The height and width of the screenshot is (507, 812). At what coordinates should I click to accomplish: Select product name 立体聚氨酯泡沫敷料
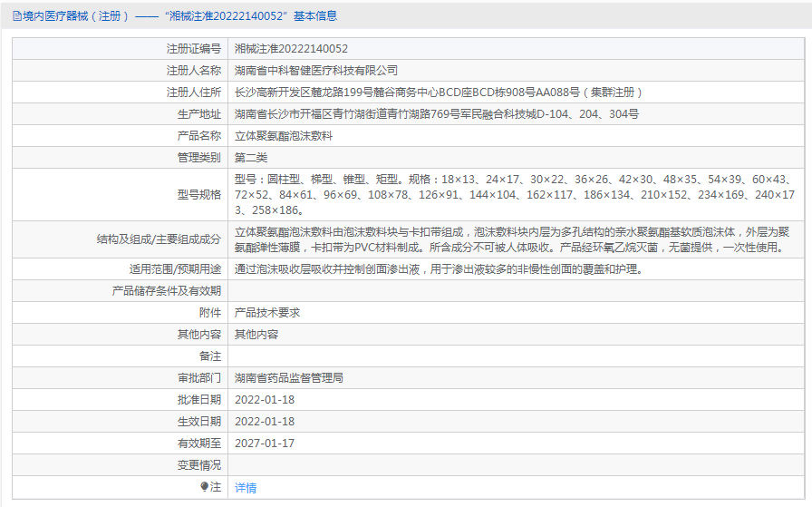(x=284, y=136)
